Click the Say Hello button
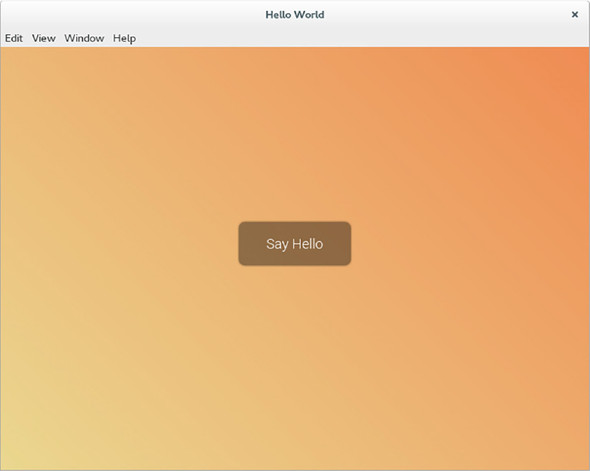The width and height of the screenshot is (590, 471). pos(295,244)
